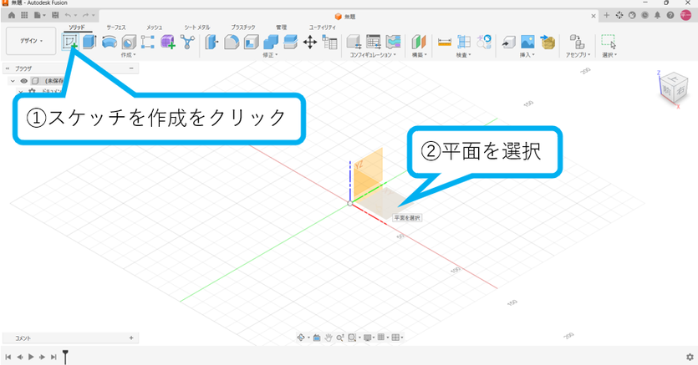Switch to the メッシュ tab
This screenshot has height=365, width=698.
pos(154,27)
